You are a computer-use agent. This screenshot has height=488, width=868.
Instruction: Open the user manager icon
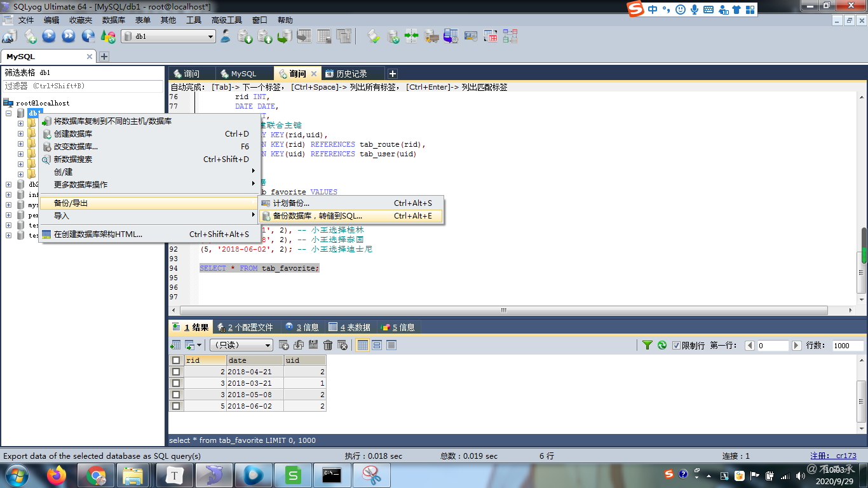[226, 37]
